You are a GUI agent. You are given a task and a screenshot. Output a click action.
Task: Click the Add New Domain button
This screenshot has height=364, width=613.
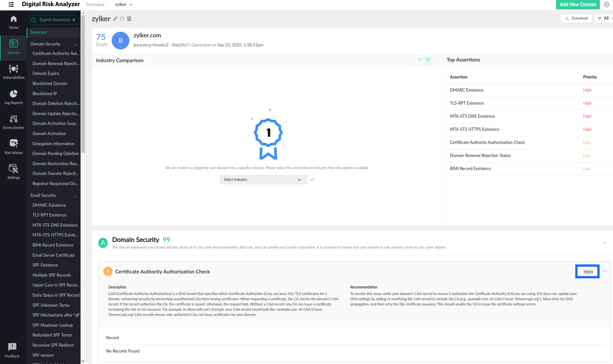[x=578, y=5]
